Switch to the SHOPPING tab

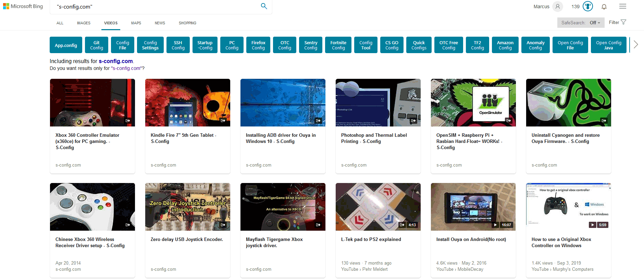pyautogui.click(x=187, y=23)
